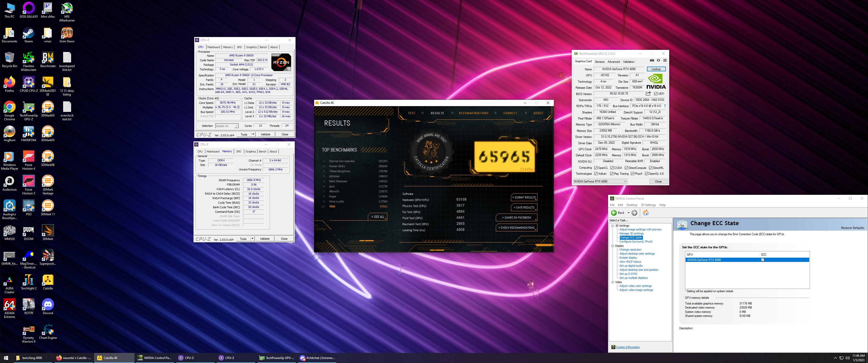Toggle the Ray Tracing checkbox in GPU-Z
Image resolution: width=868 pixels, height=363 pixels.
612,174
